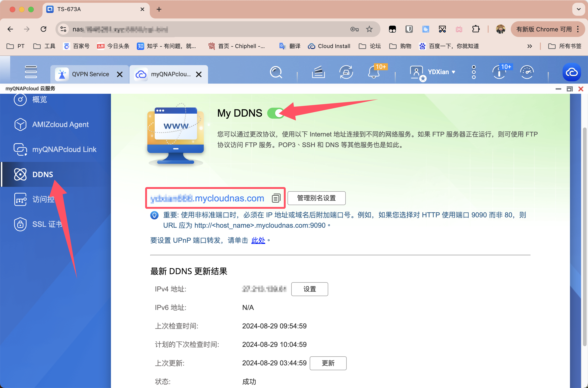Click the Bitwarden shield extension icon
Screen dimensions: 588x388
click(x=409, y=29)
